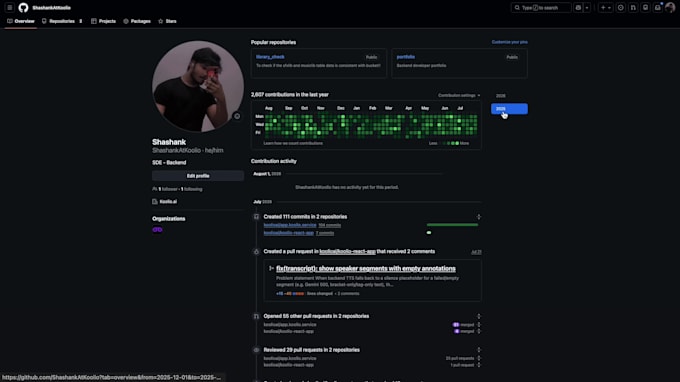Click Learn how we count contributions

click(x=293, y=143)
